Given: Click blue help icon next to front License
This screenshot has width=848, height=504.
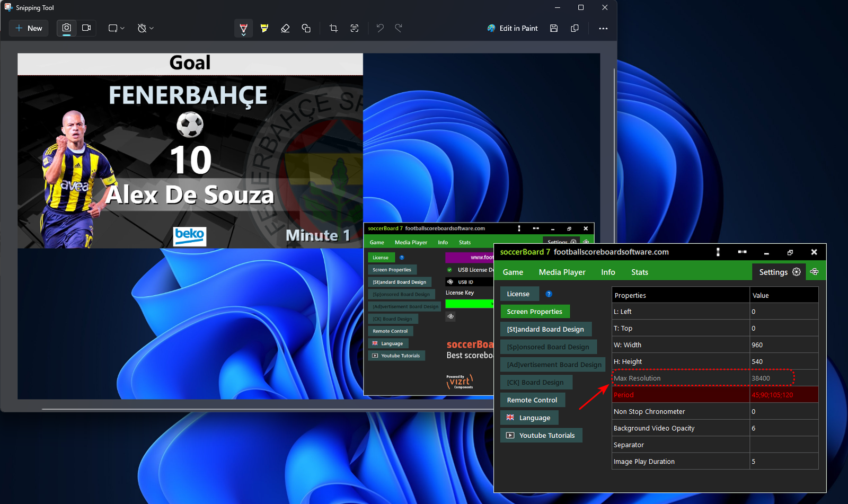Looking at the screenshot, I should 549,294.
